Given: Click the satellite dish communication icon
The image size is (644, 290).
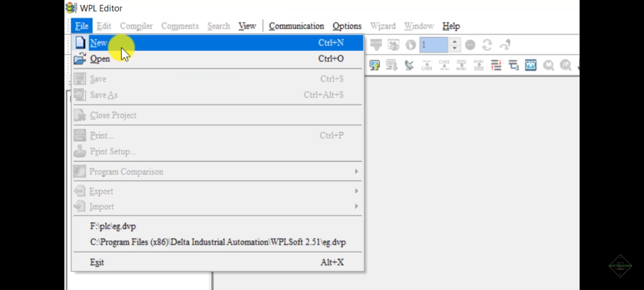Looking at the screenshot, I should pos(409,65).
